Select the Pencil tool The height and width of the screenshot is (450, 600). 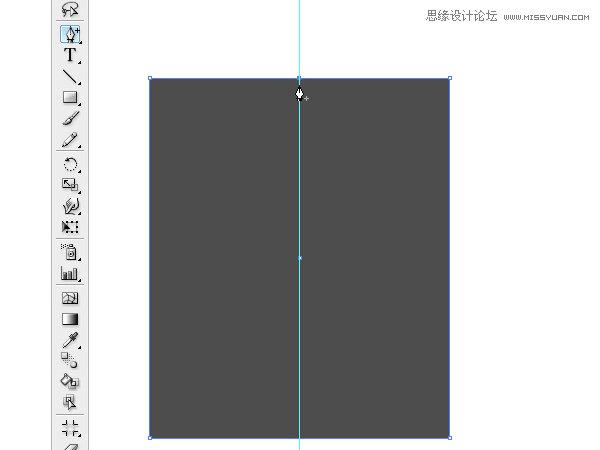[x=70, y=140]
